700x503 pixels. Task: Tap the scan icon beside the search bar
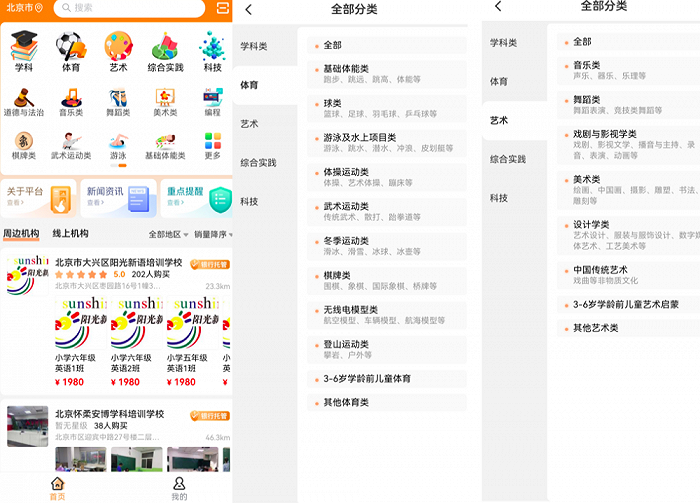(222, 8)
